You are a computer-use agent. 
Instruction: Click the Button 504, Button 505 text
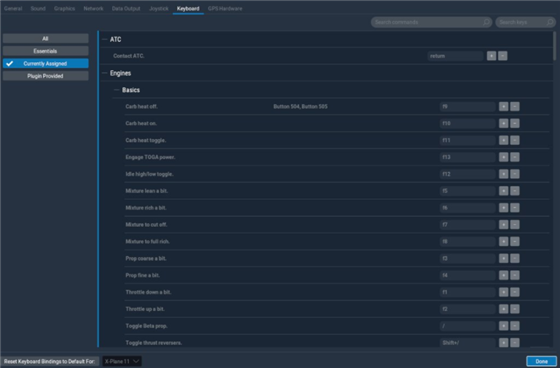[x=300, y=106]
